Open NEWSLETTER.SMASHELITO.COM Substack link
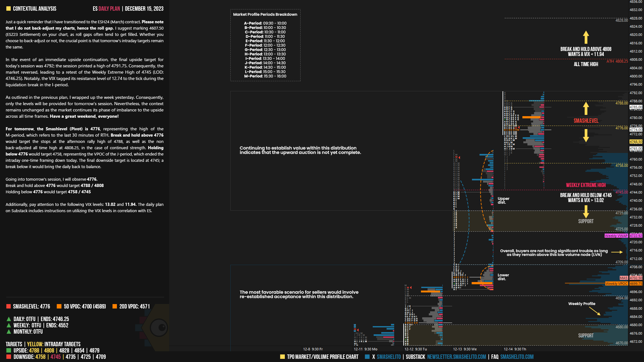 (457, 357)
